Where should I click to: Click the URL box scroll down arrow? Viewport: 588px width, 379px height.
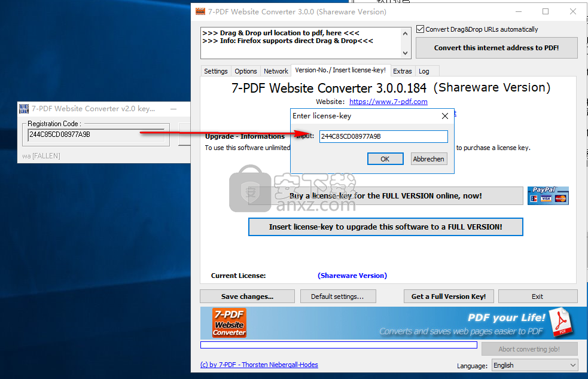(x=405, y=53)
